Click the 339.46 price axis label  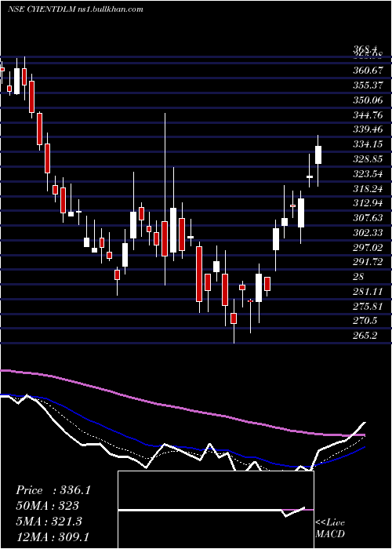click(368, 130)
